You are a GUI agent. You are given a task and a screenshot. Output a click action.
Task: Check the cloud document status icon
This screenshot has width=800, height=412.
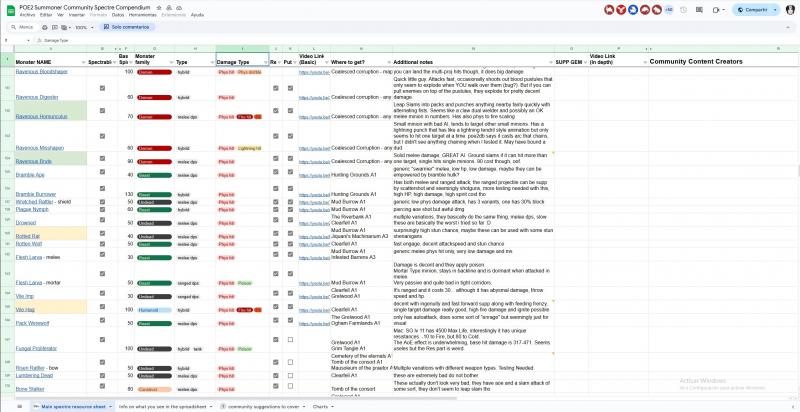click(x=179, y=8)
